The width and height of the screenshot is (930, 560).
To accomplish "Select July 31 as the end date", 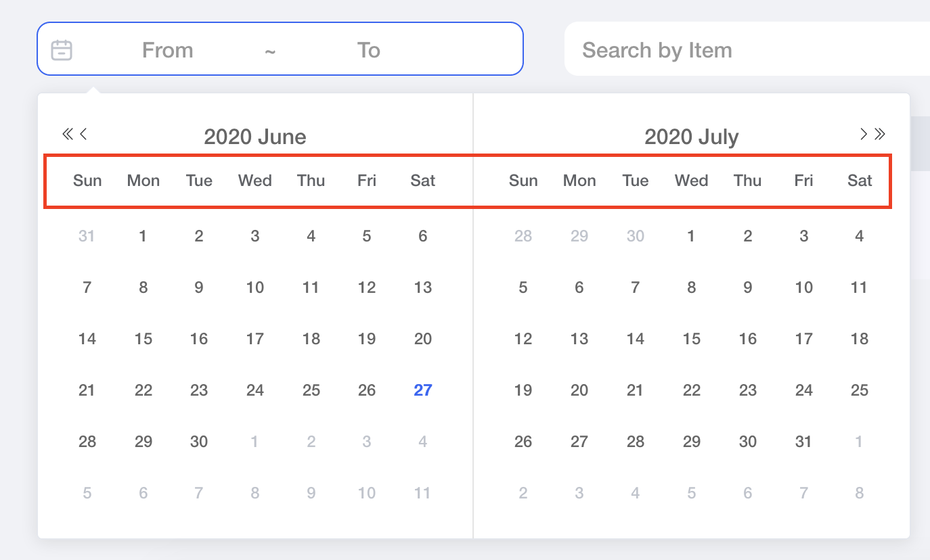I will coord(803,442).
